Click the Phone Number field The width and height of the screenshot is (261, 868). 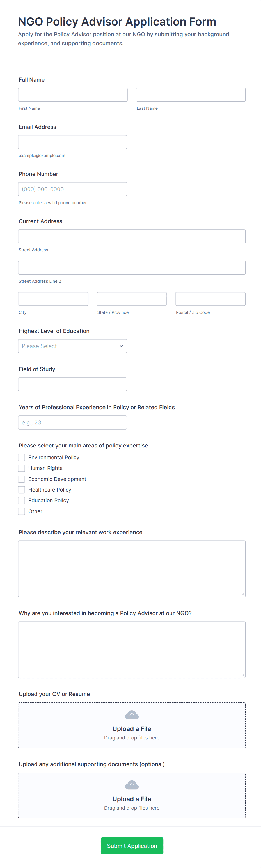click(72, 189)
